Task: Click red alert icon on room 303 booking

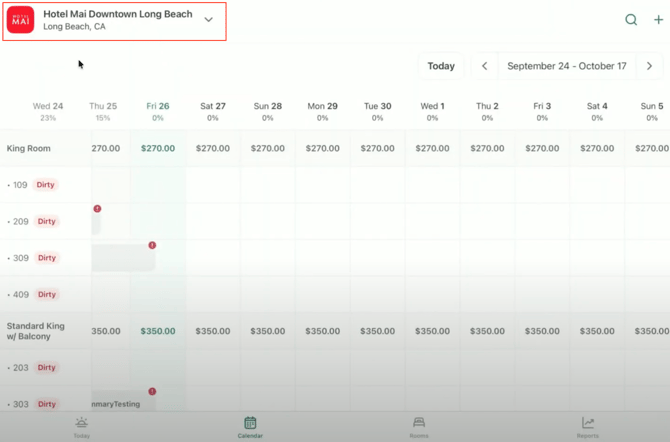Action: (152, 392)
